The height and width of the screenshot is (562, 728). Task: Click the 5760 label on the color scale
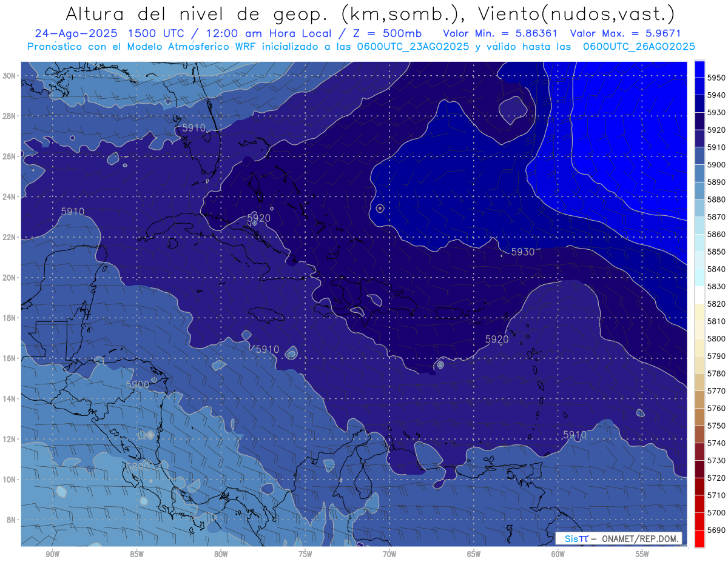point(716,408)
